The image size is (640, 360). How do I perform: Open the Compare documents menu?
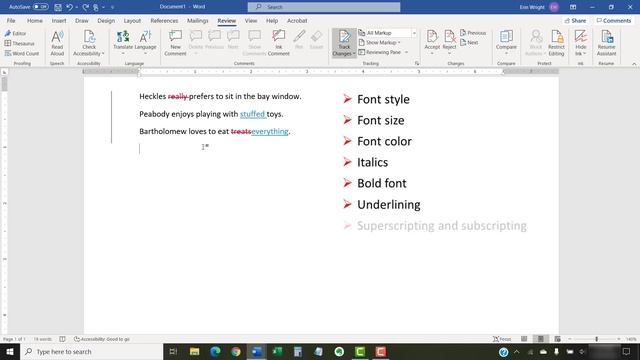[x=506, y=43]
